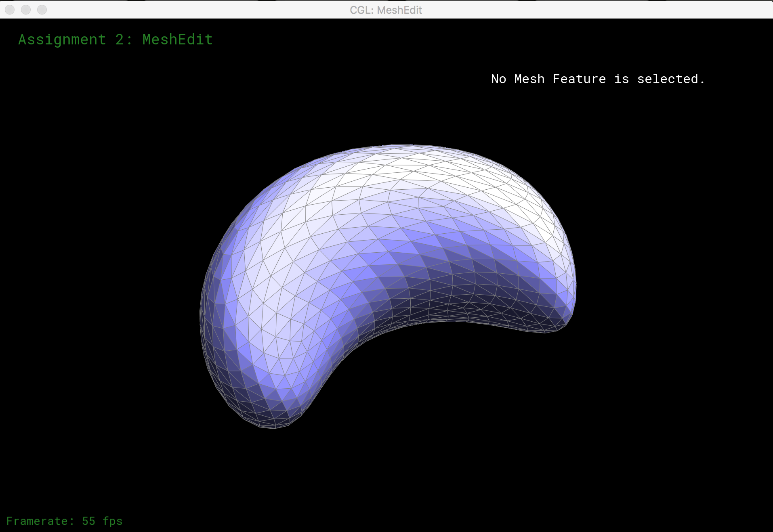This screenshot has height=532, width=773.
Task: Close the MeshEdit window
Action: [10, 10]
